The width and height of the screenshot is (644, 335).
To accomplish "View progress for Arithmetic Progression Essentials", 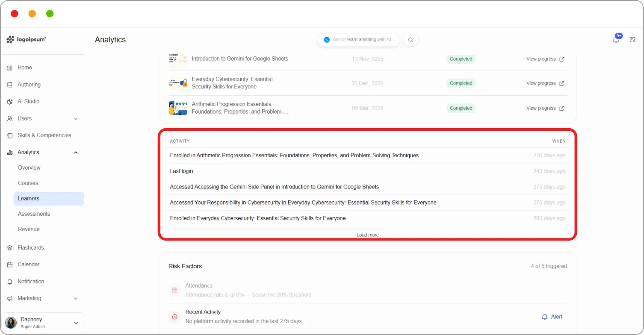I will coord(545,108).
